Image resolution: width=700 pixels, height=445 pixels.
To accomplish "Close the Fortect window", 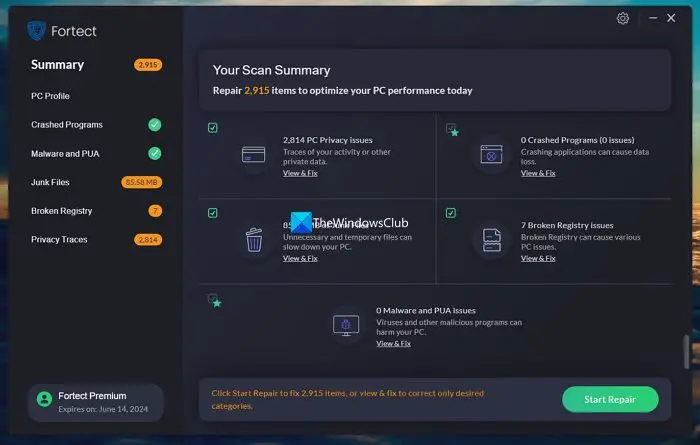I will coord(671,18).
